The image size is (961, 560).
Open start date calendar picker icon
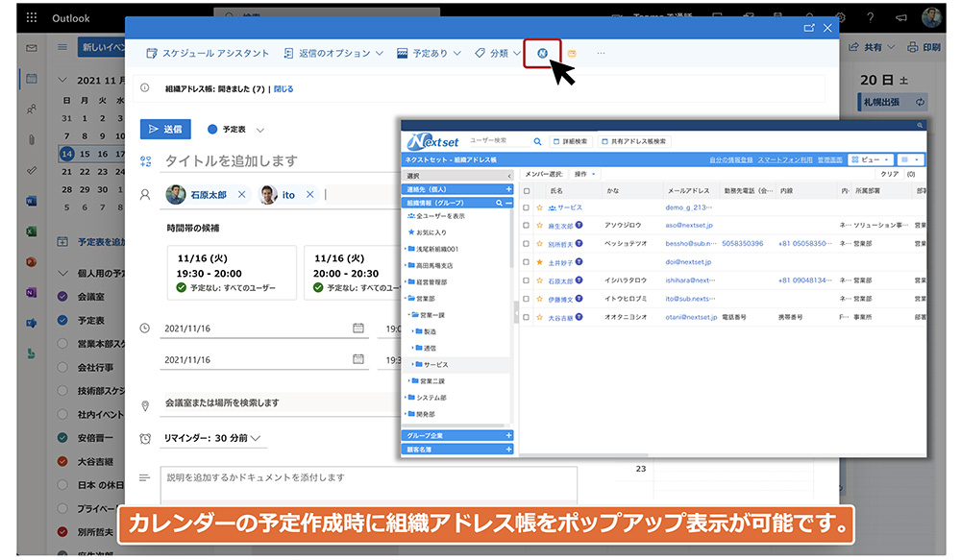(358, 329)
